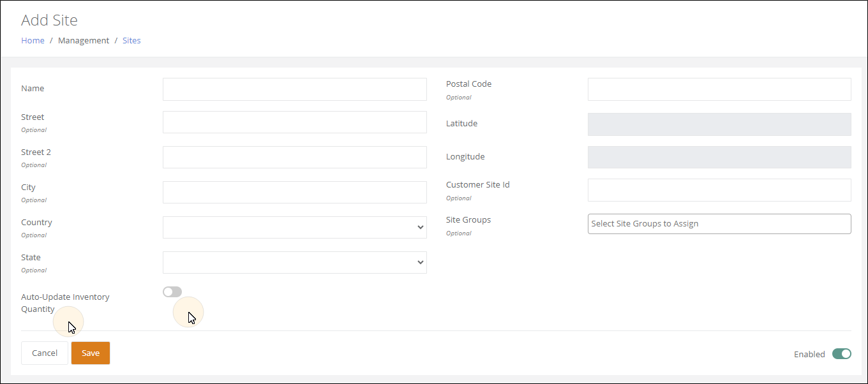The width and height of the screenshot is (868, 384).
Task: Click the Latitude field
Action: click(x=719, y=124)
